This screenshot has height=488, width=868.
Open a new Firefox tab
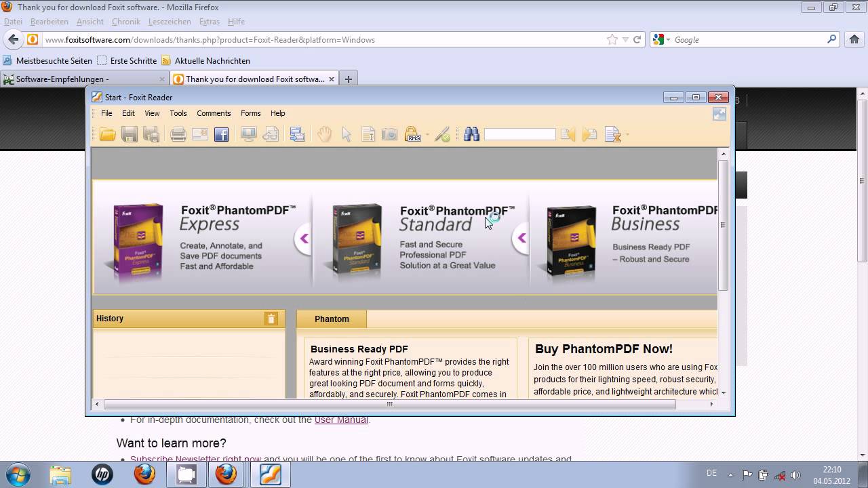pyautogui.click(x=349, y=79)
